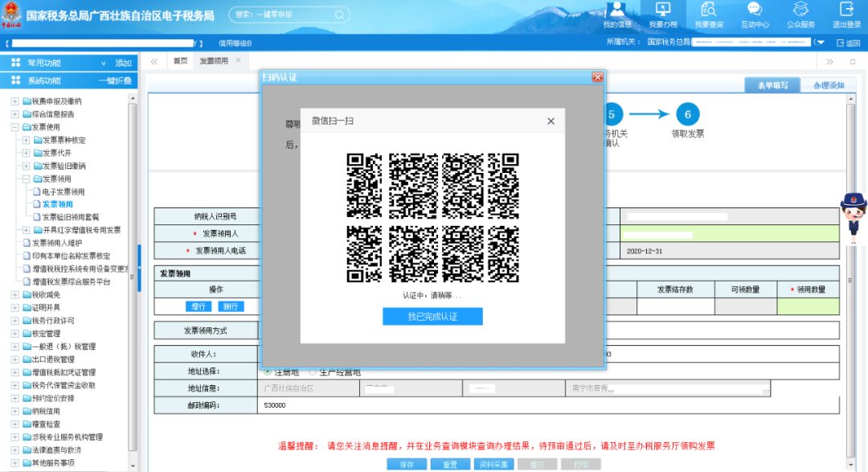
Task: Expand the 综合信息报告 tree node
Action: [x=15, y=114]
